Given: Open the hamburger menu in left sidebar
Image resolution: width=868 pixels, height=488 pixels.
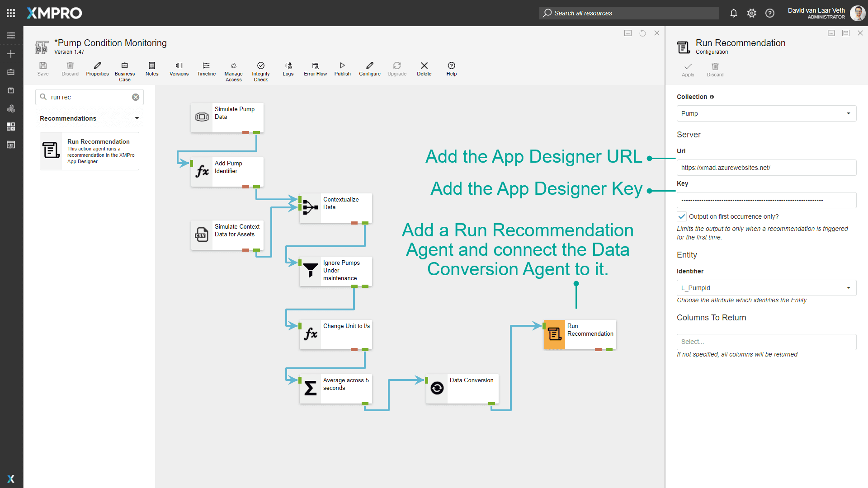Looking at the screenshot, I should [11, 35].
